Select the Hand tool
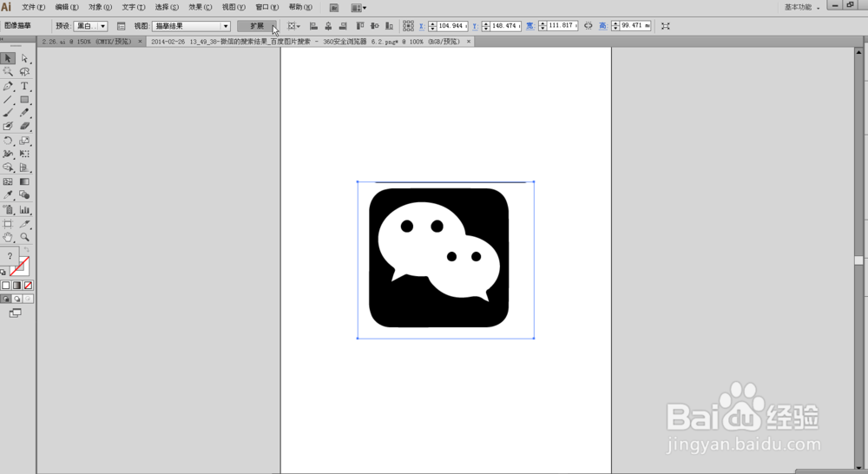This screenshot has width=868, height=474. [x=8, y=237]
